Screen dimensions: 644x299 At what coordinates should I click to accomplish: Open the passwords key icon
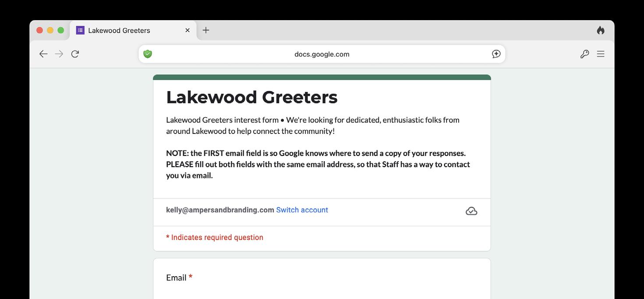584,54
